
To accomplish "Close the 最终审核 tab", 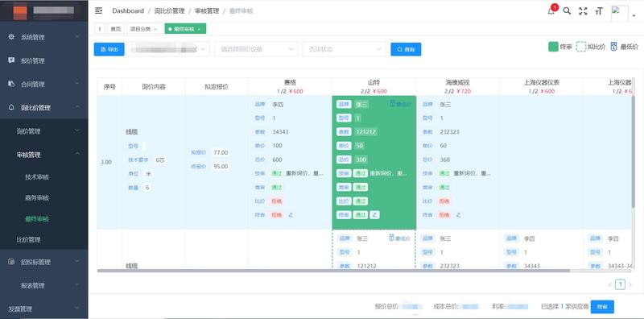I will point(199,29).
